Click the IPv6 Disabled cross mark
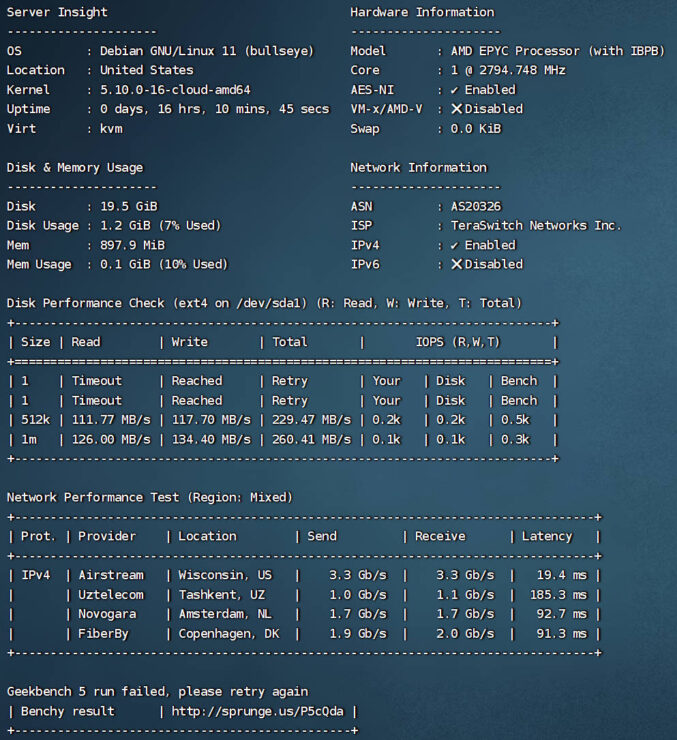This screenshot has height=740, width=677. point(456,264)
